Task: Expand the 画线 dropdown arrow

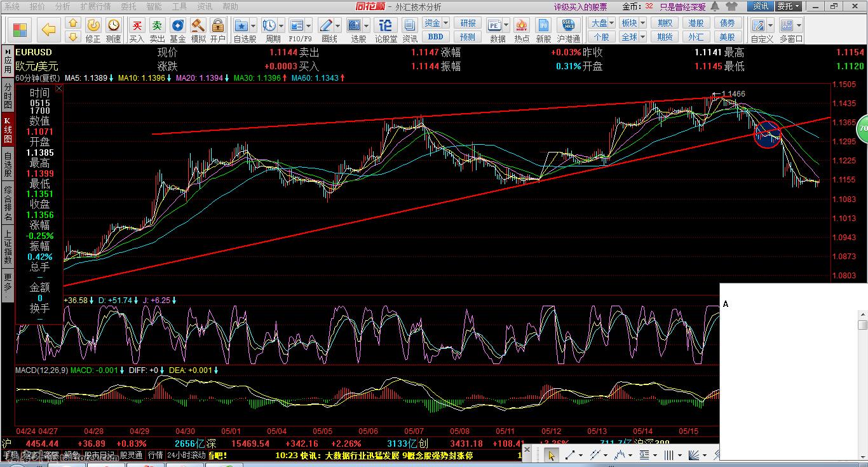Action: (338, 26)
